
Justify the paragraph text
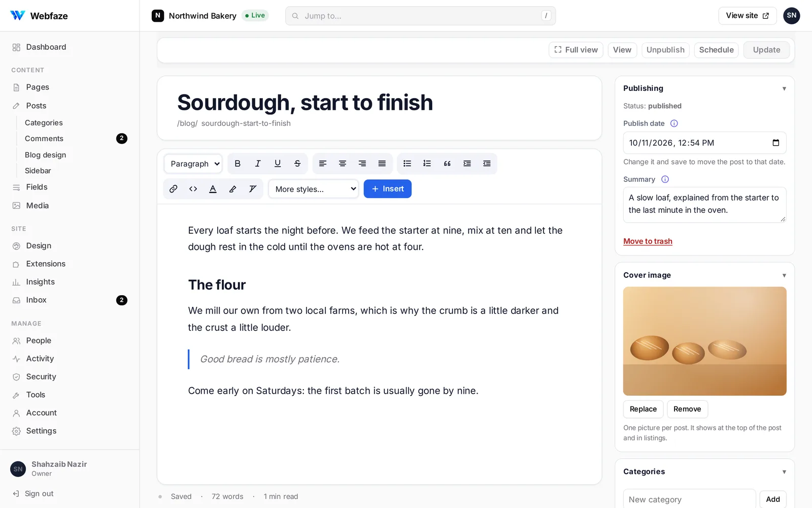click(382, 164)
